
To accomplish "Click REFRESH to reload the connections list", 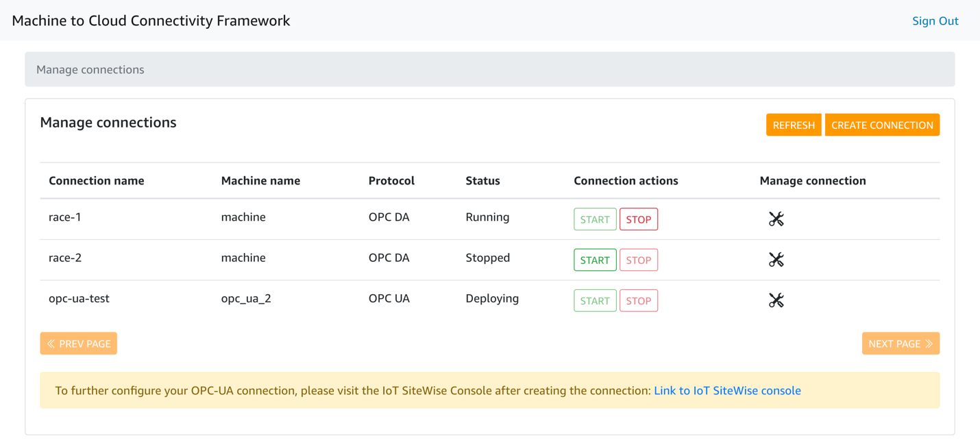I will coord(793,125).
